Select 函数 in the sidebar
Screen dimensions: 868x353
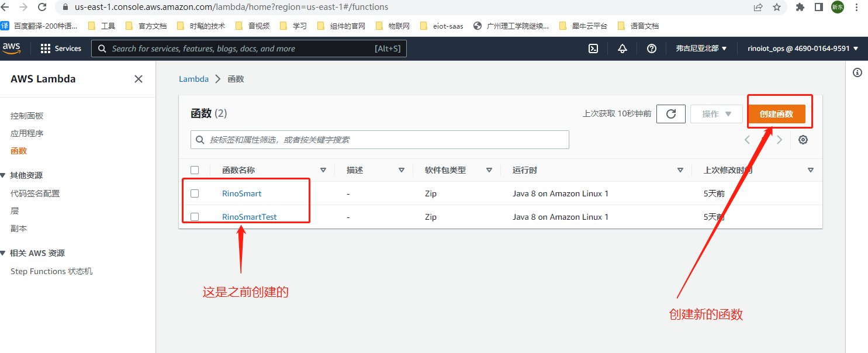point(19,151)
